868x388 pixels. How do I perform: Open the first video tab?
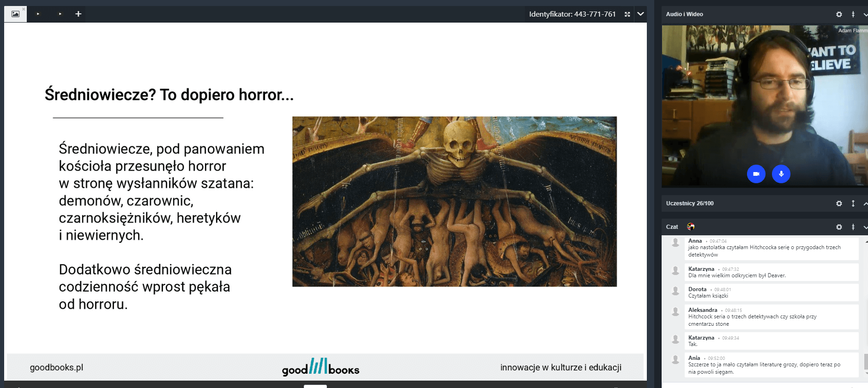(38, 14)
